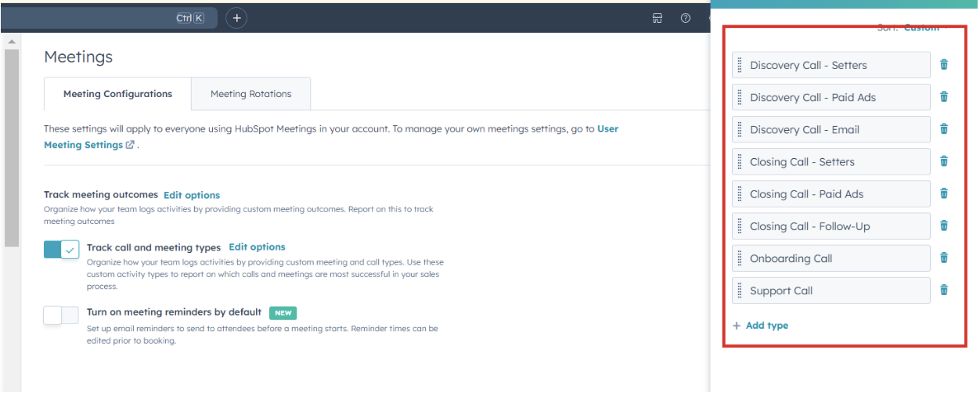Open the Sort Custom dropdown
Screen dimensions: 980x393
[924, 28]
